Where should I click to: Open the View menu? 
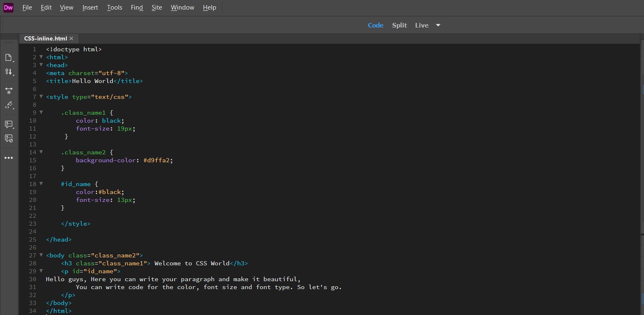click(67, 8)
